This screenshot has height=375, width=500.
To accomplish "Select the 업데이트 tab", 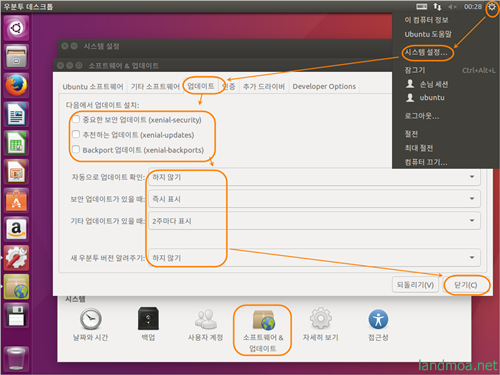I will 201,86.
